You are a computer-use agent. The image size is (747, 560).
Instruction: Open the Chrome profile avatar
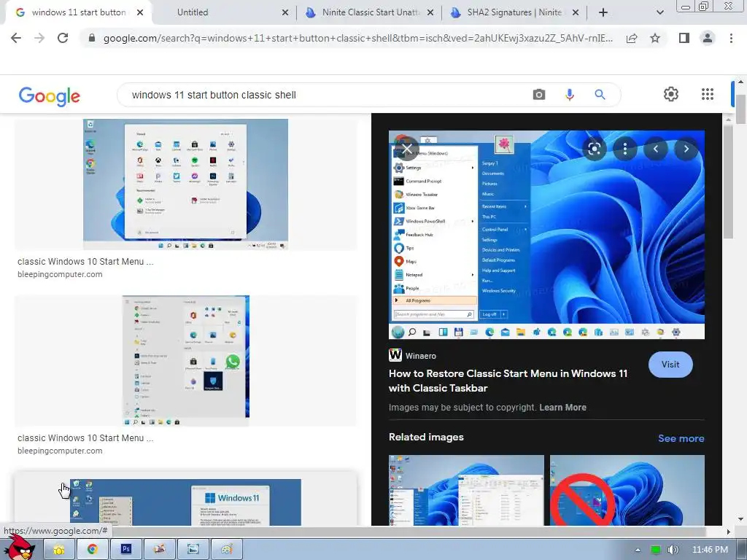coord(708,38)
